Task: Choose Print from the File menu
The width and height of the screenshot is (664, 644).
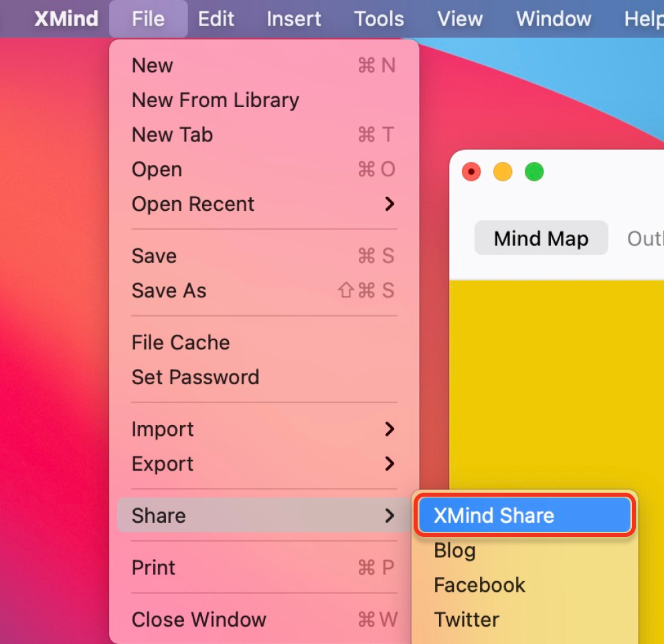Action: pyautogui.click(x=264, y=568)
